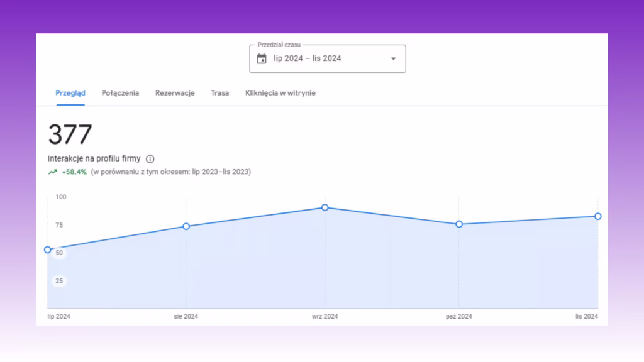This screenshot has width=644, height=362.
Task: Select the Rezerwacje tab
Action: click(175, 93)
